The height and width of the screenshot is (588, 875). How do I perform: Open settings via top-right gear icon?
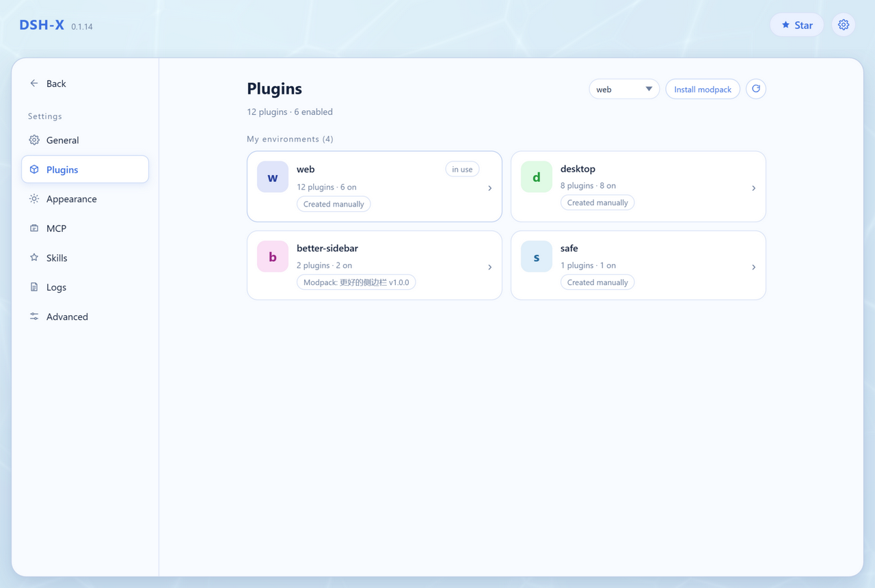pos(844,25)
